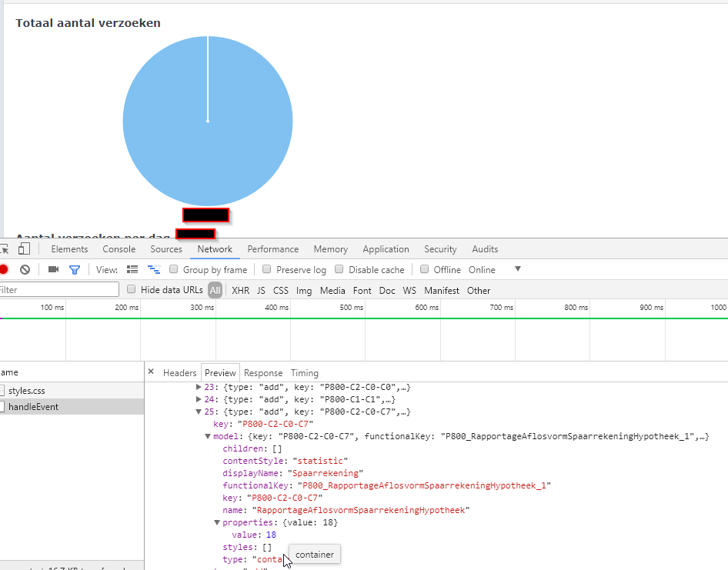The image size is (728, 570).
Task: Toggle the filter funnel icon
Action: coord(75,270)
